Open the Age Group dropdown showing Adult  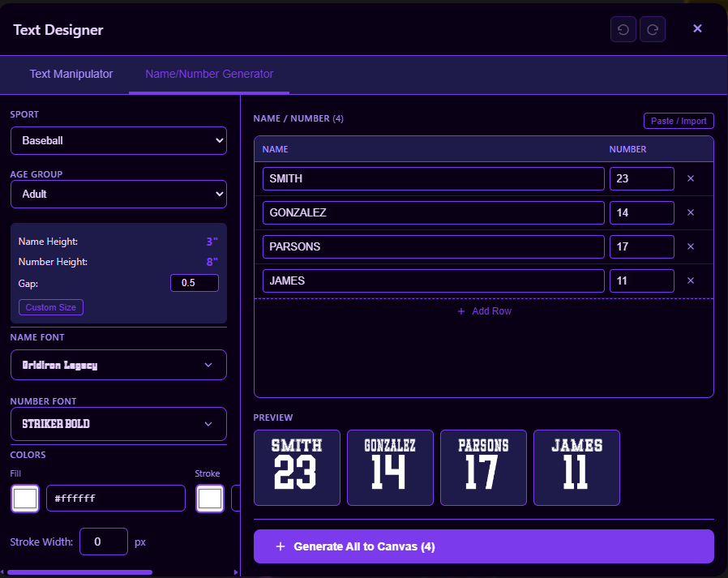tap(118, 194)
